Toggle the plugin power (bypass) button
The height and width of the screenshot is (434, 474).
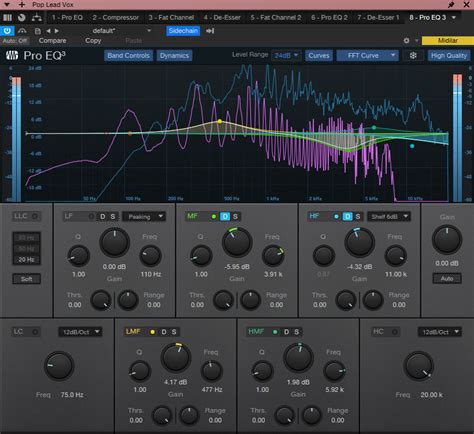pyautogui.click(x=7, y=31)
